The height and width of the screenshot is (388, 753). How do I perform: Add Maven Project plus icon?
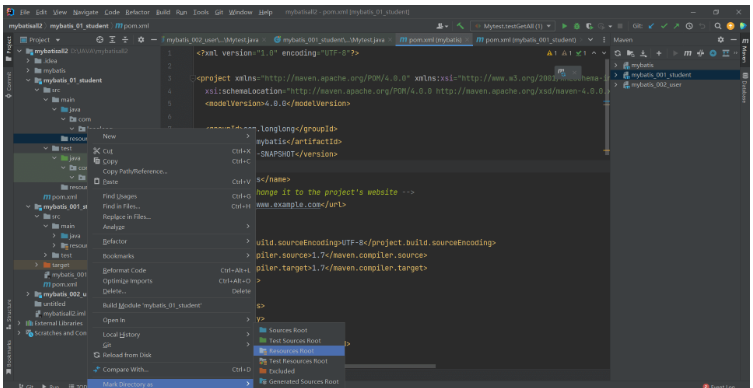pyautogui.click(x=659, y=53)
